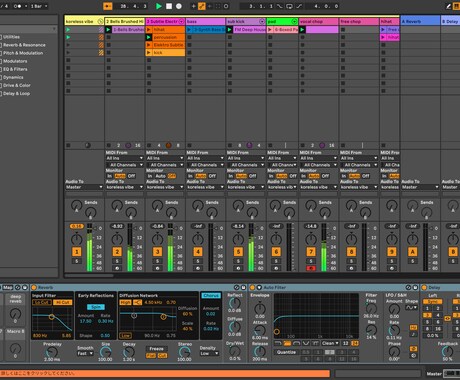Toggle the Loop switch in transport bar
460x380 pixels.
click(289, 6)
